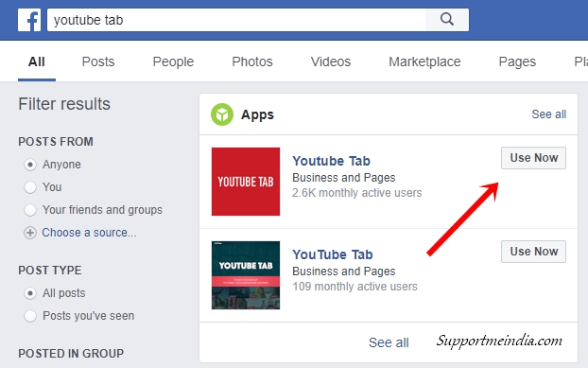Go to the Photos tab
This screenshot has width=588, height=368.
coord(252,61)
